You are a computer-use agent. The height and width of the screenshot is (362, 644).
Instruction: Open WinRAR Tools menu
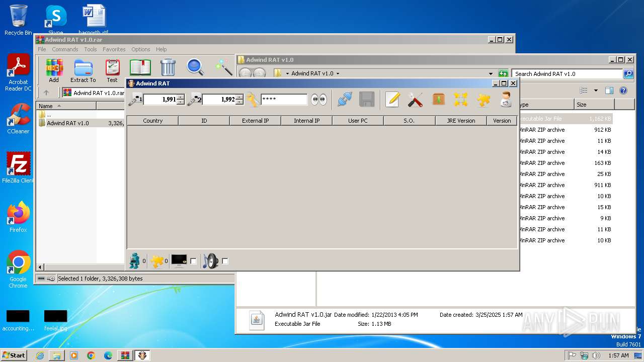click(x=91, y=49)
